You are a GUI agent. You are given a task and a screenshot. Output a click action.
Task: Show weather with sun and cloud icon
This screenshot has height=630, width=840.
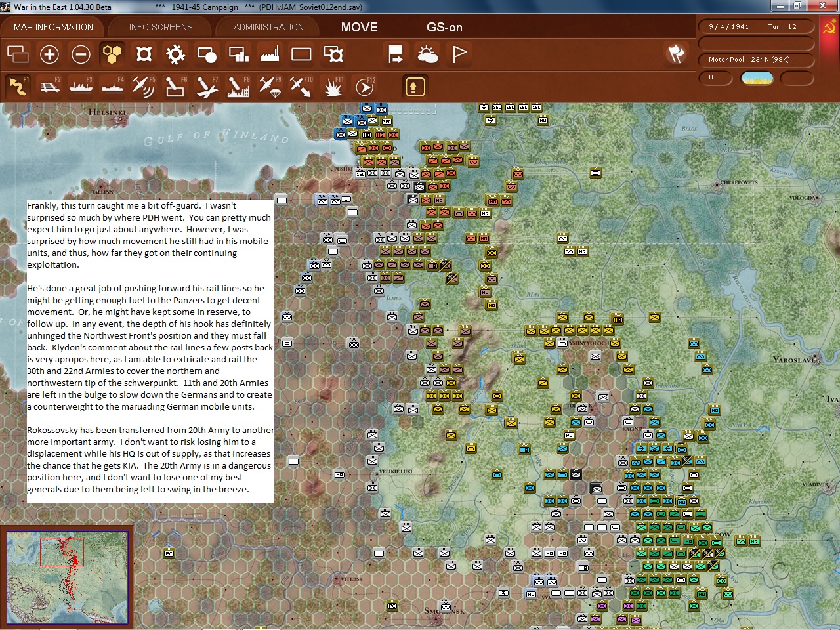click(x=427, y=54)
